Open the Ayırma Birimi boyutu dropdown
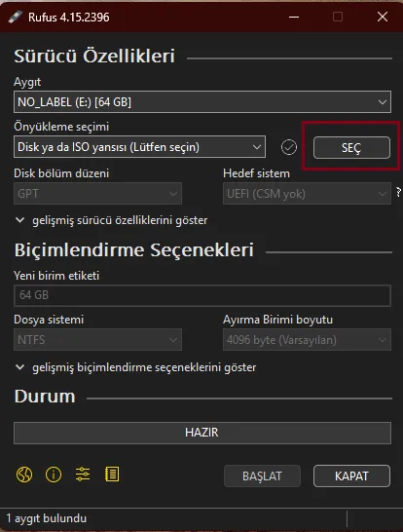Viewport: 403px width, 532px height. point(307,340)
